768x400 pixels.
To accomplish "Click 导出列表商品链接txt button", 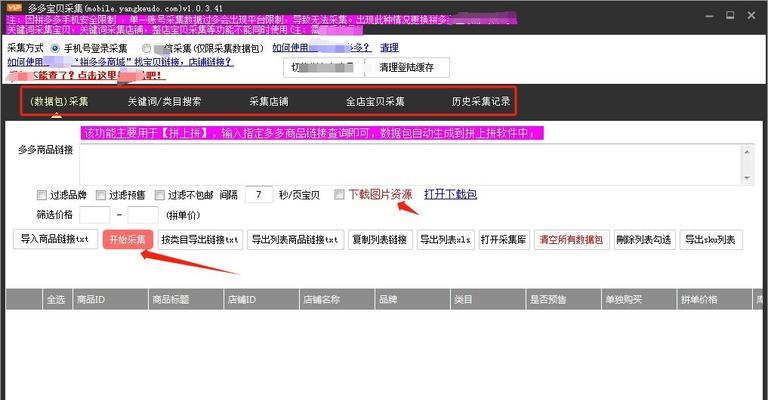I will (295, 239).
